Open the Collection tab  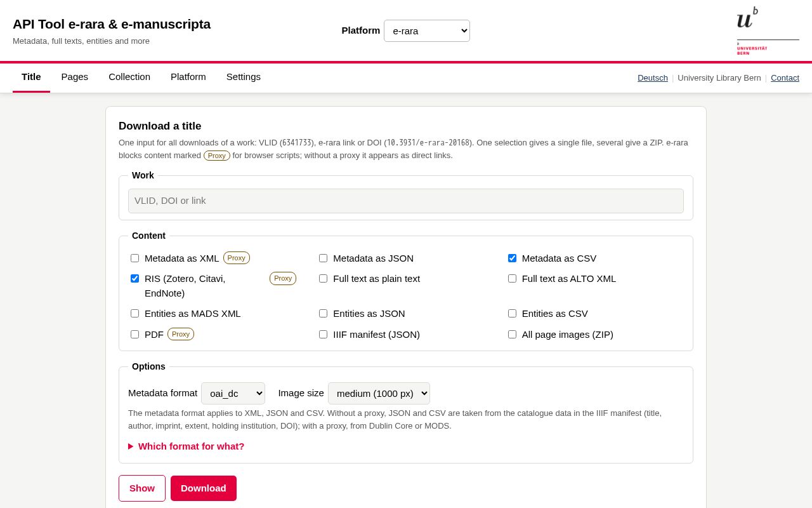(129, 77)
